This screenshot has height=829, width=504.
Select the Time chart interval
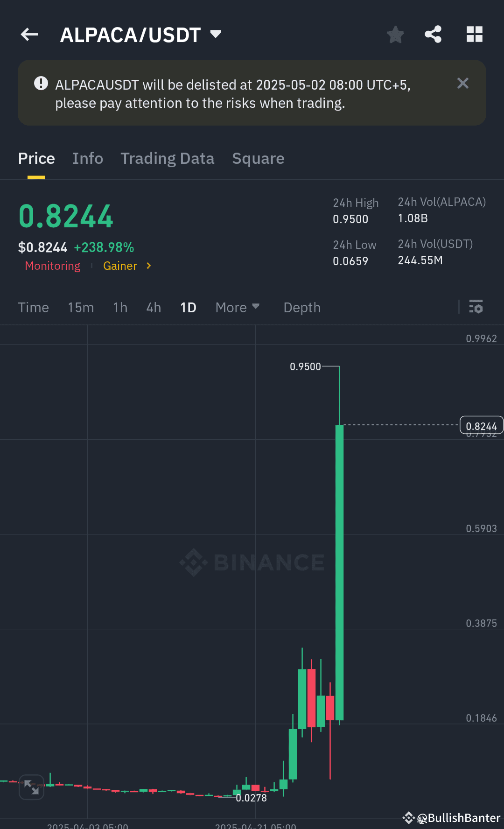coord(33,308)
